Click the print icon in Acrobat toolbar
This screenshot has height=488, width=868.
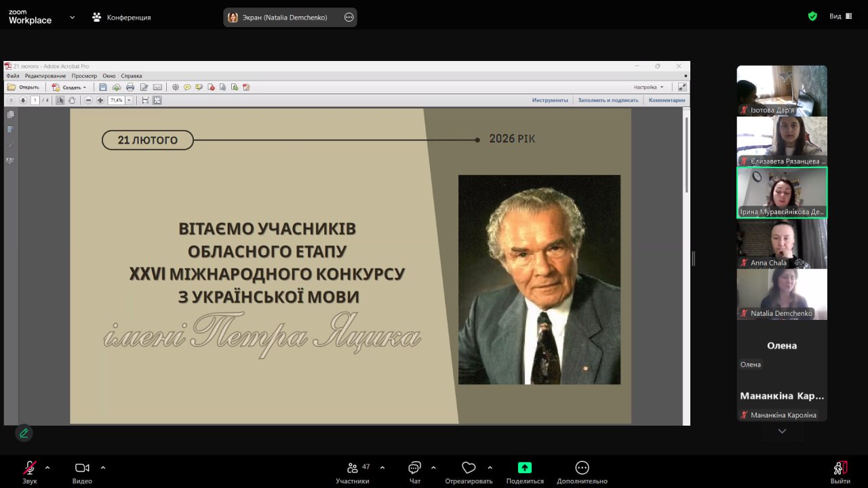pos(130,87)
